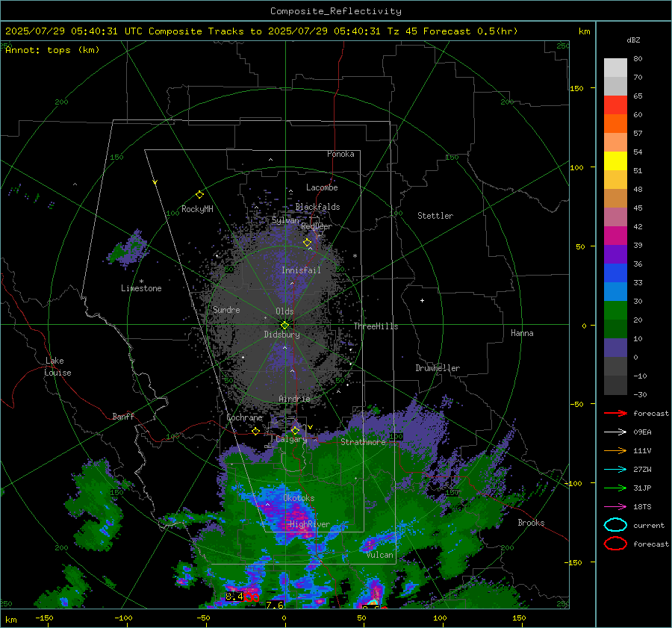Select the orange 111V arrow in the legend
Image resolution: width=672 pixels, height=628 pixels.
click(x=615, y=450)
